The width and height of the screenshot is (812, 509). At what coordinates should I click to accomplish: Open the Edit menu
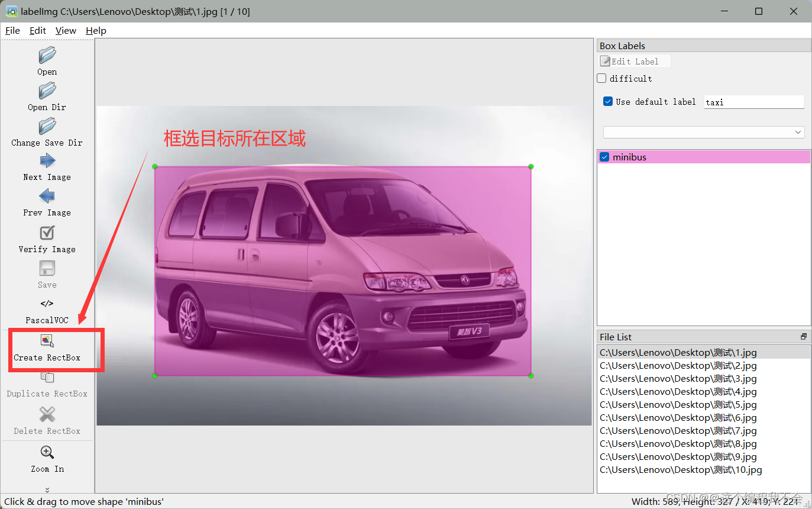pyautogui.click(x=37, y=30)
